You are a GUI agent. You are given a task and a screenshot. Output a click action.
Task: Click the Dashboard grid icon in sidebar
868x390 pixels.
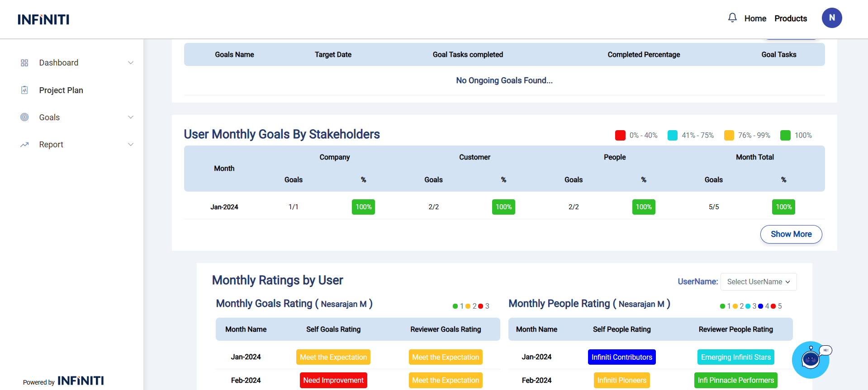point(24,63)
